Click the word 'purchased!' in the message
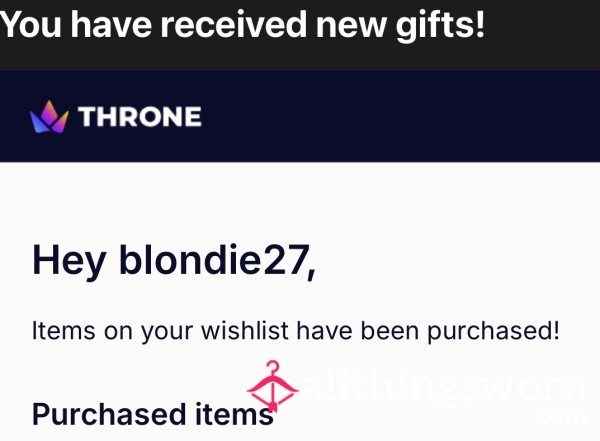Screen dimensions: 600x441 pyautogui.click(x=494, y=332)
